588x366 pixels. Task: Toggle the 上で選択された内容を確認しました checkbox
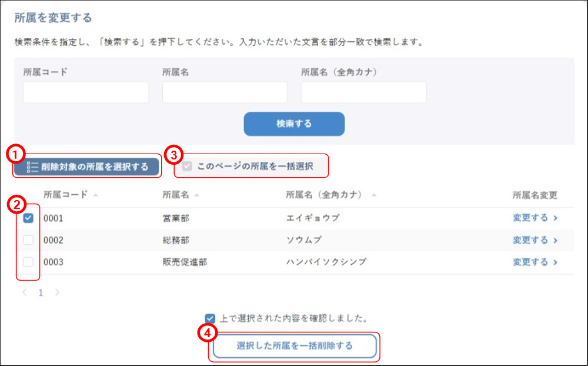209,318
